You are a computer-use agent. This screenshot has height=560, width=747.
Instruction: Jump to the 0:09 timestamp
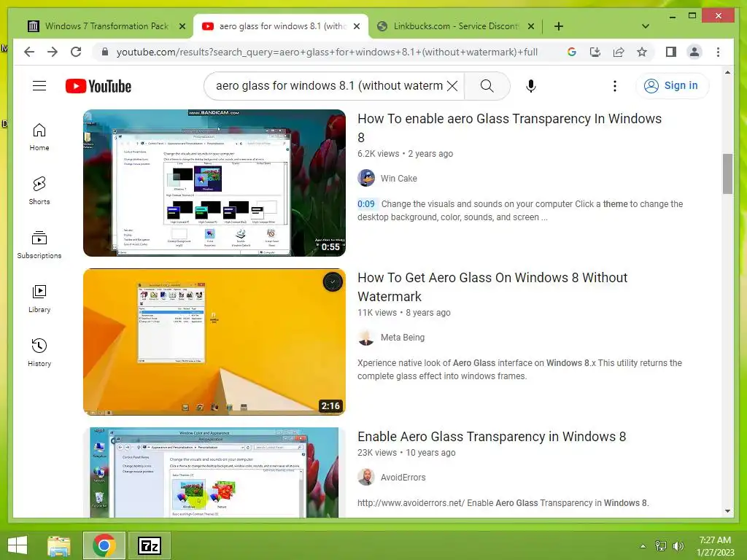coord(366,204)
